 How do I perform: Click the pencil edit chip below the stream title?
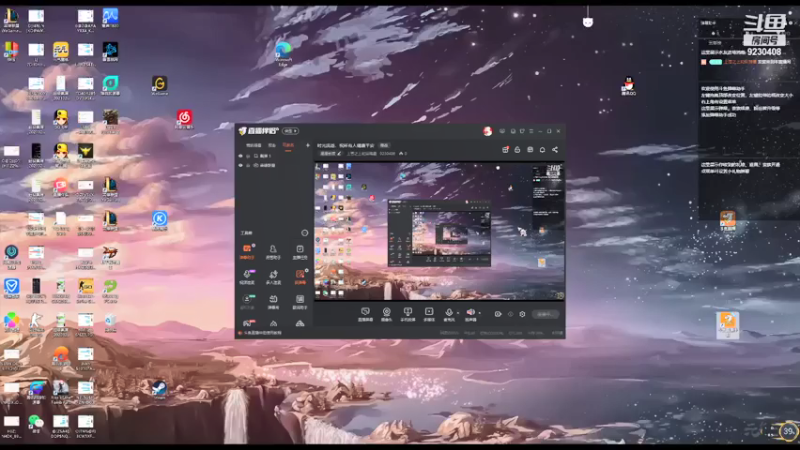[330, 153]
